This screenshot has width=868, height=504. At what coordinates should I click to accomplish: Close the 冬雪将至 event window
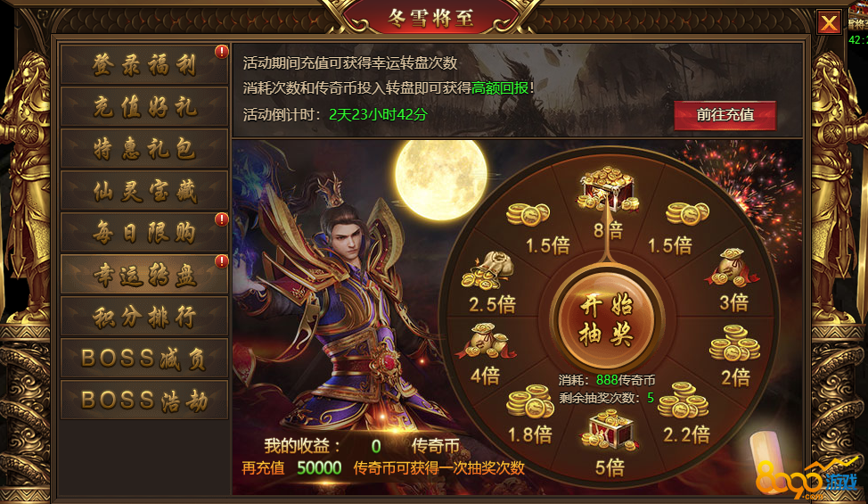(829, 22)
